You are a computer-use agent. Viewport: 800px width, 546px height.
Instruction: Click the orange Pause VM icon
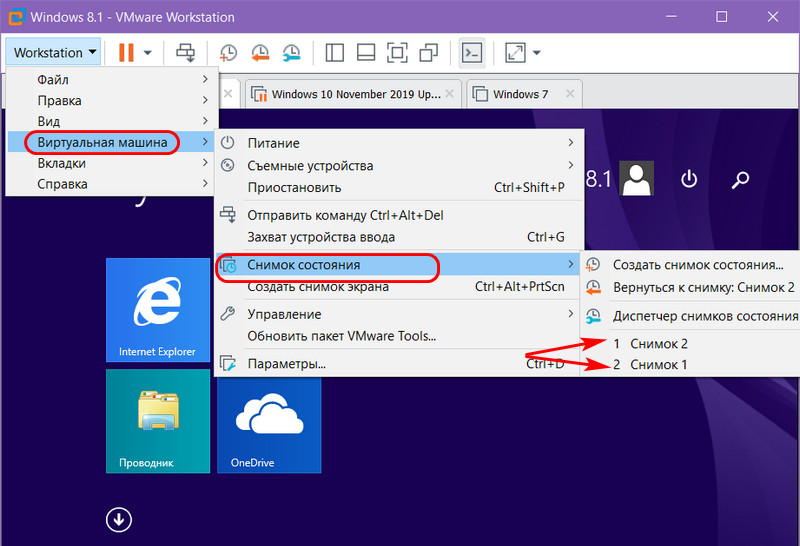point(126,53)
